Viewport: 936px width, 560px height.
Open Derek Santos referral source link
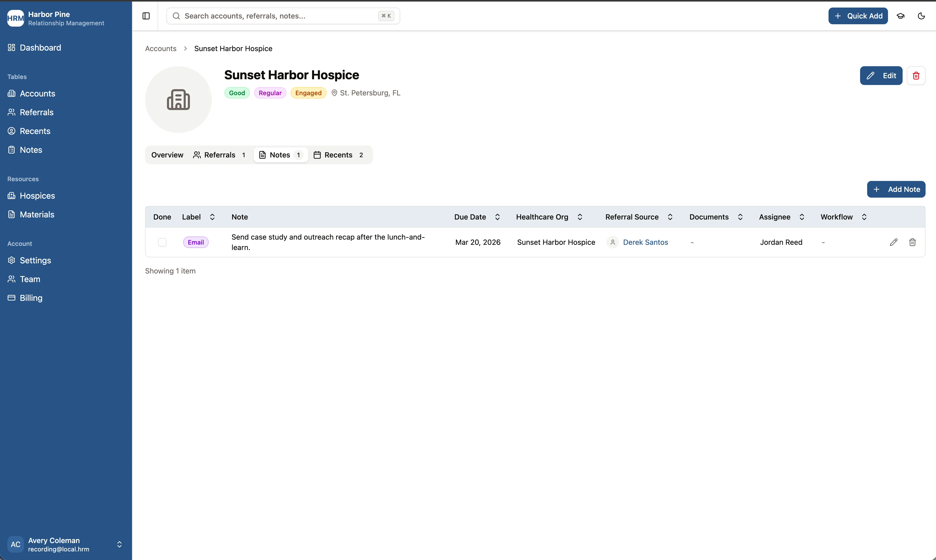[x=645, y=242]
